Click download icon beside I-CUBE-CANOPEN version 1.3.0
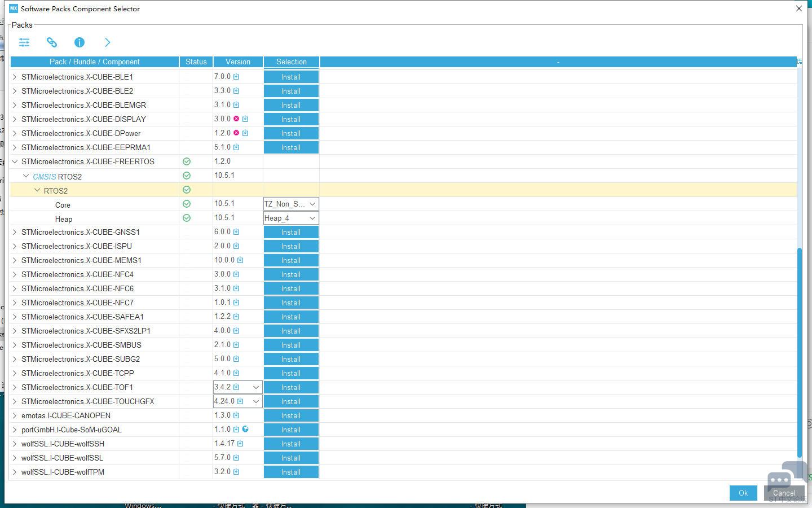Image resolution: width=812 pixels, height=508 pixels. [236, 415]
